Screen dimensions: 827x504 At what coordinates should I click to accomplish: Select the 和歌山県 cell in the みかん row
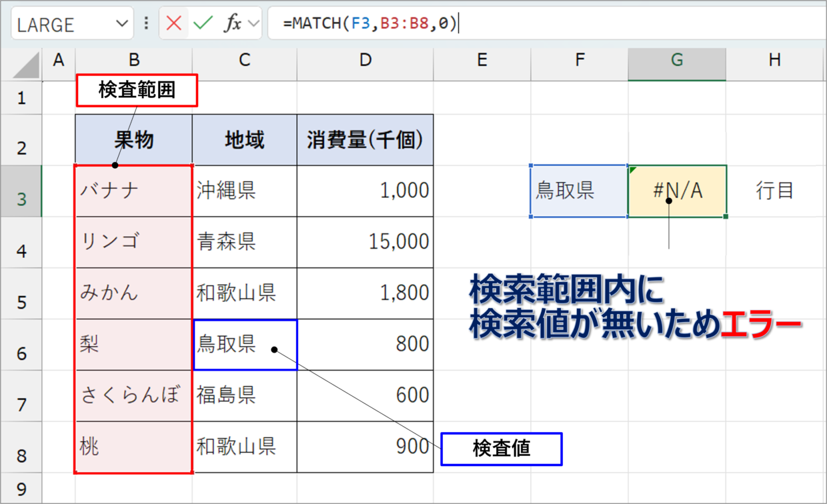pyautogui.click(x=245, y=294)
